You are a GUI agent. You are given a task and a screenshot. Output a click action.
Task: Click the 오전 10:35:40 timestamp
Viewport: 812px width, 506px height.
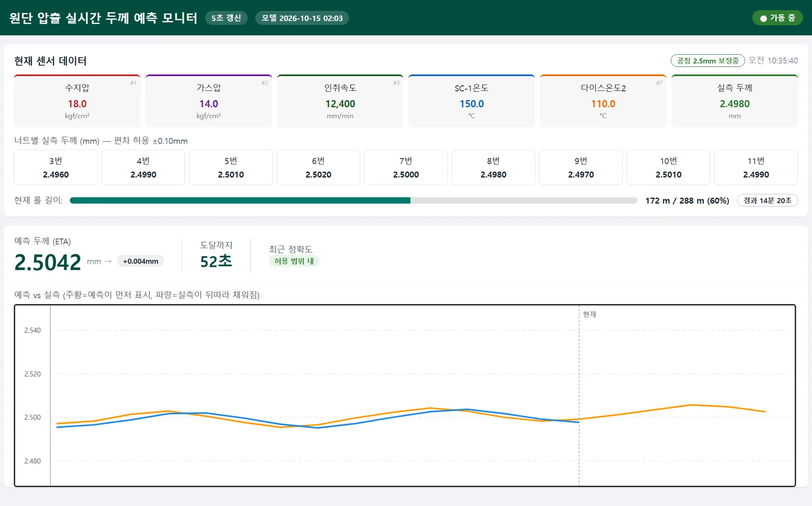(x=773, y=60)
